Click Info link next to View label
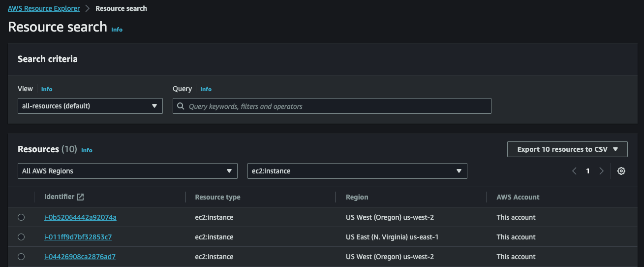The image size is (644, 267). pyautogui.click(x=47, y=89)
